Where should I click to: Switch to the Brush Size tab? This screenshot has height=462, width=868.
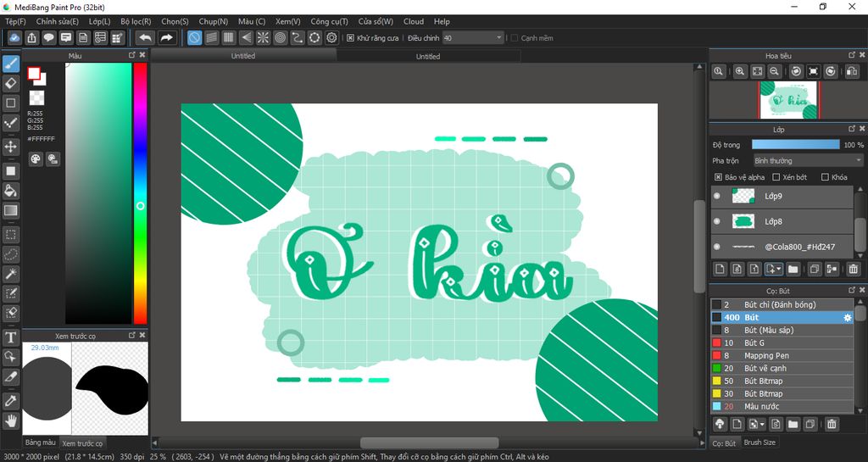click(759, 443)
